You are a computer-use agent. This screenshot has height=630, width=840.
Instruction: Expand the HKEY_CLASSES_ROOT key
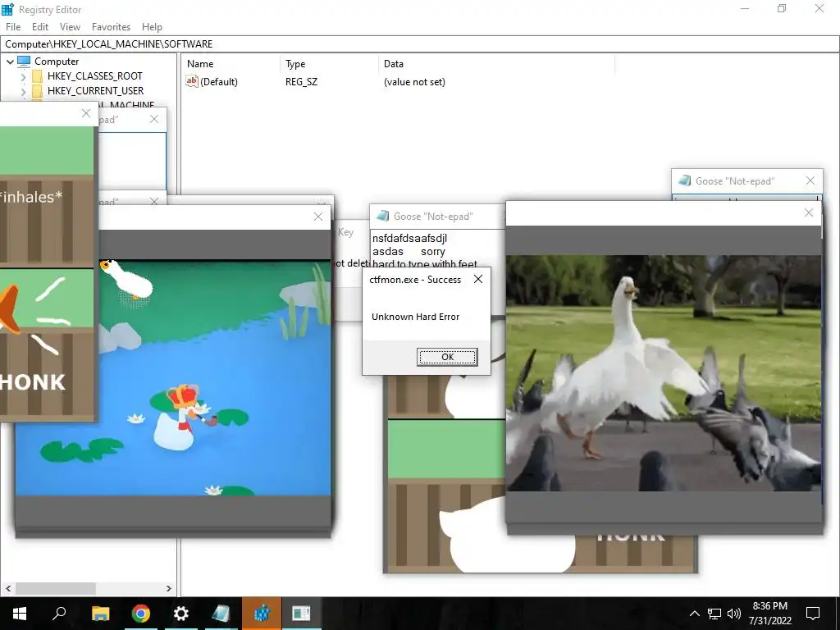coord(23,76)
